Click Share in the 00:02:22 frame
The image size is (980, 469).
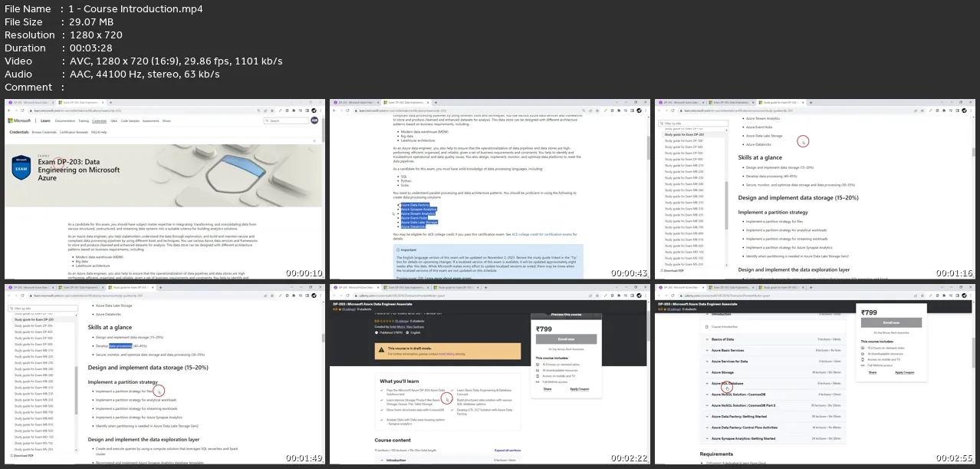tap(548, 389)
